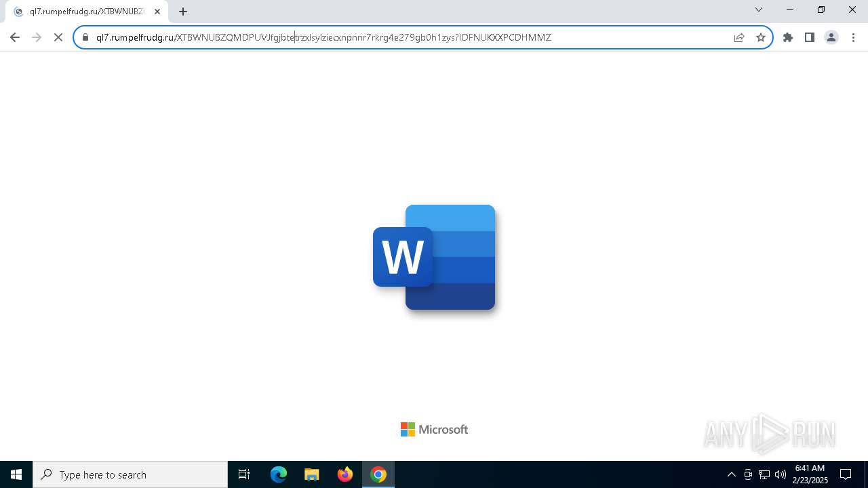Expand the tab search dropdown
Image resolution: width=868 pixels, height=488 pixels.
tap(759, 9)
